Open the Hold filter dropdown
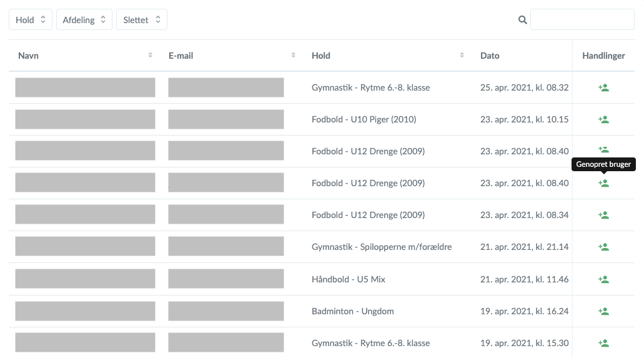This screenshot has height=358, width=644. (x=31, y=20)
